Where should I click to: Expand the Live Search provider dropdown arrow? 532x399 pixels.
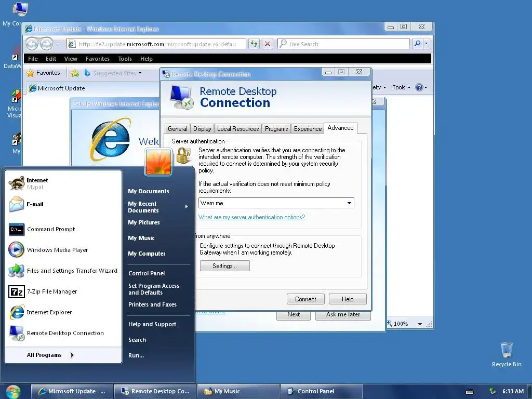[x=427, y=44]
